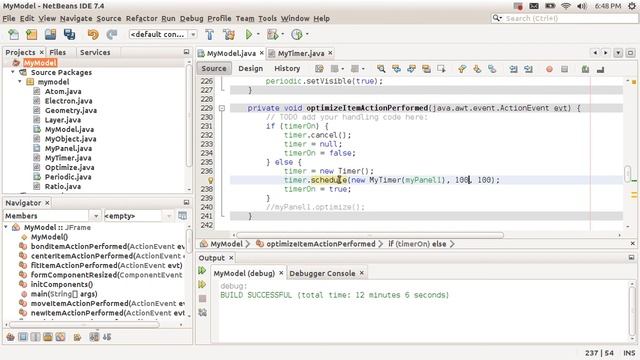The image size is (640, 360).
Task: Open Debug Project dropdown arrow
Action: point(282,35)
